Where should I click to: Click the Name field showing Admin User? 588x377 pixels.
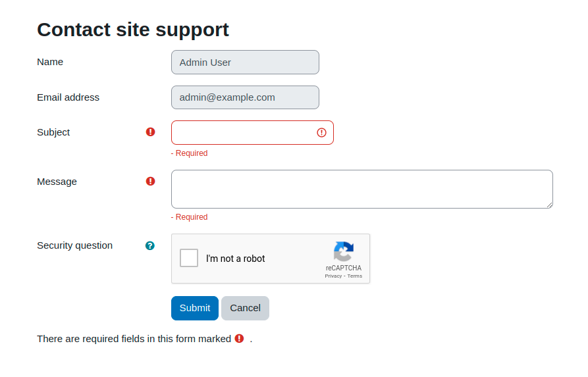coord(245,63)
